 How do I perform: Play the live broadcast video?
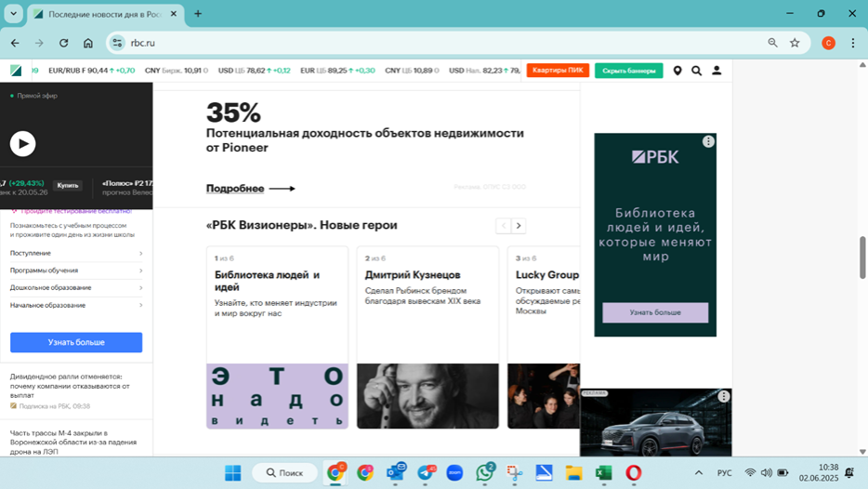click(x=22, y=143)
